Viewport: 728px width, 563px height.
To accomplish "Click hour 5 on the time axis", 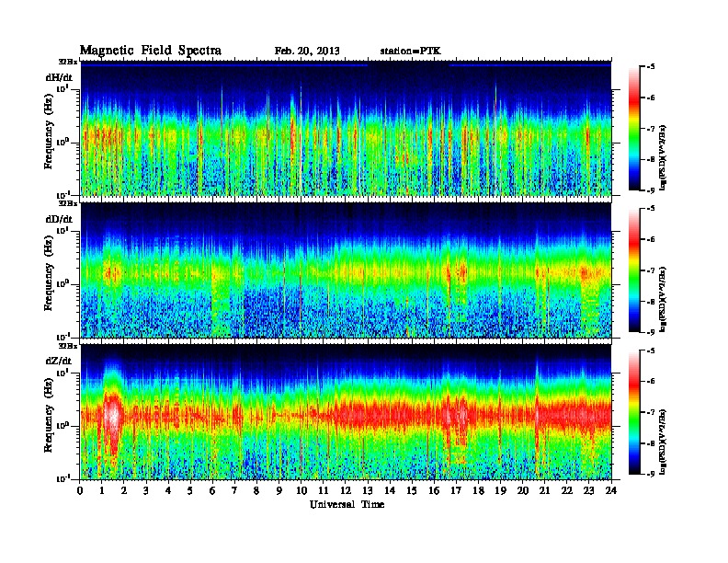I will coord(190,491).
